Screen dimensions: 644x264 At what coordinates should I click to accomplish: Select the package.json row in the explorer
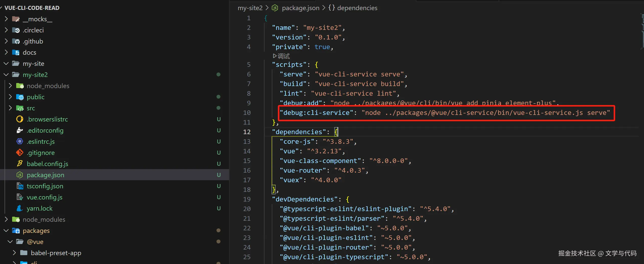[115, 175]
